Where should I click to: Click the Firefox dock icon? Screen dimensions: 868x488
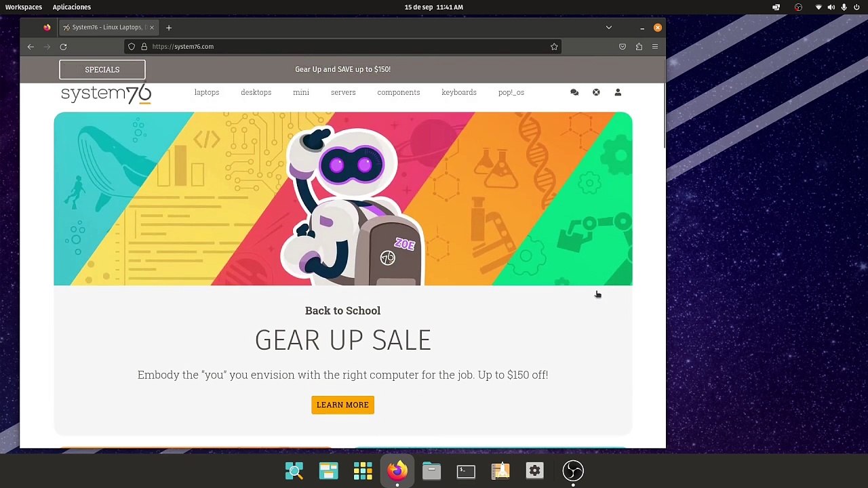point(397,471)
